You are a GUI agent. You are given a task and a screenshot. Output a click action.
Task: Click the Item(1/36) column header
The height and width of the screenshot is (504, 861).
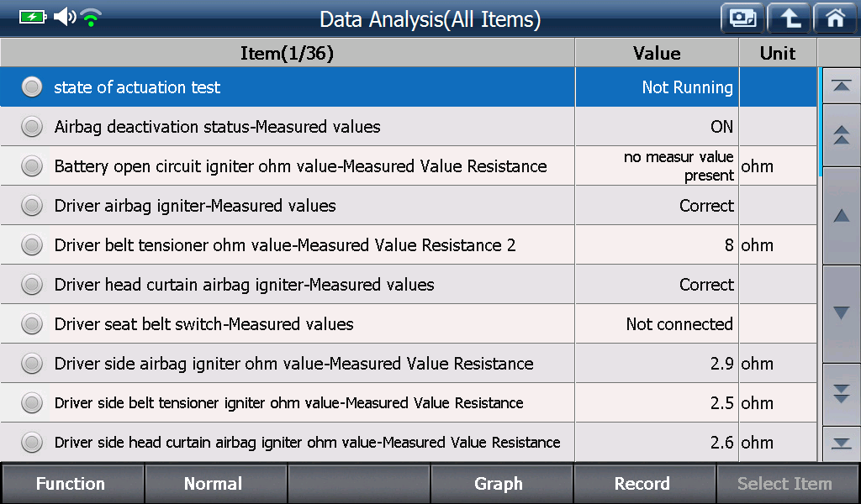288,53
